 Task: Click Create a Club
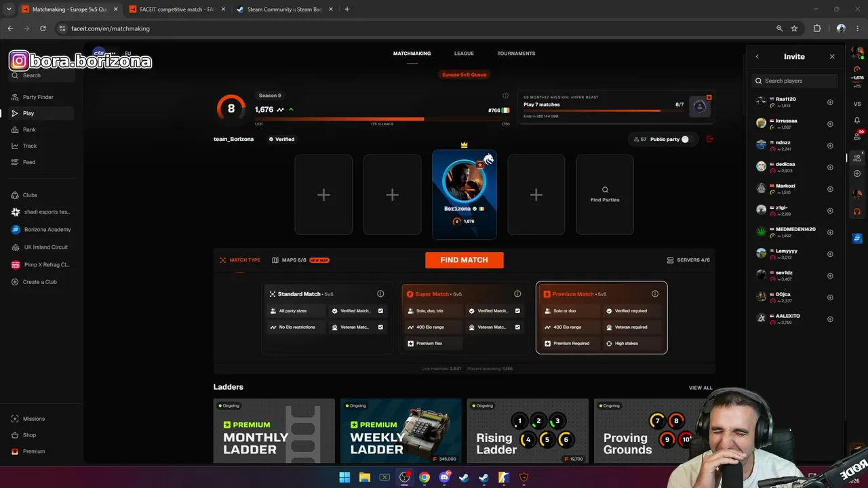39,282
